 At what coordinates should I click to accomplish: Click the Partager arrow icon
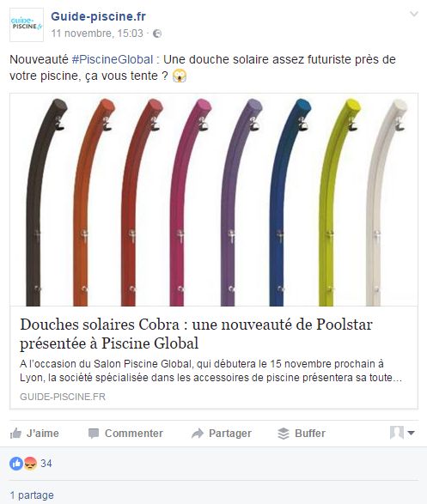pyautogui.click(x=198, y=434)
